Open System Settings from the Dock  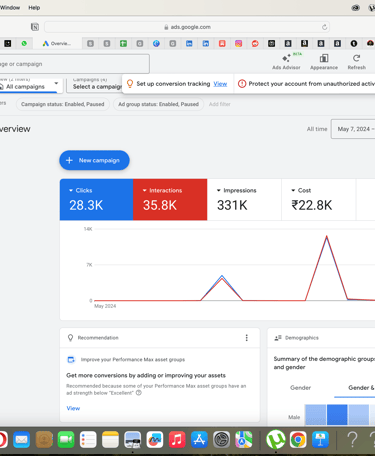[x=221, y=440]
